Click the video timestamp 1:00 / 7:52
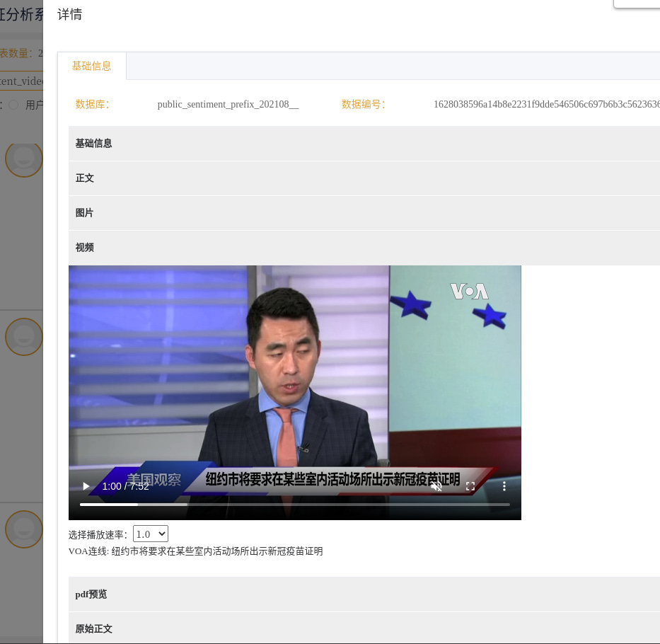The width and height of the screenshot is (660, 644). point(125,486)
